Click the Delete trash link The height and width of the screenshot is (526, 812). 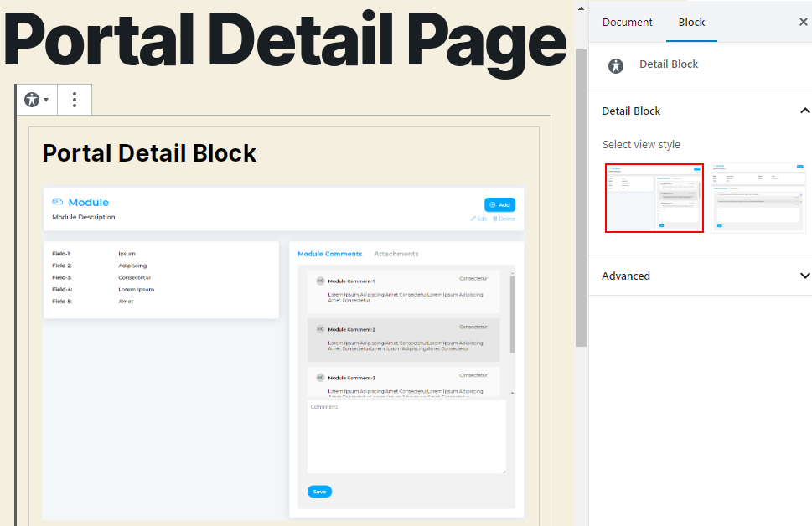[504, 219]
